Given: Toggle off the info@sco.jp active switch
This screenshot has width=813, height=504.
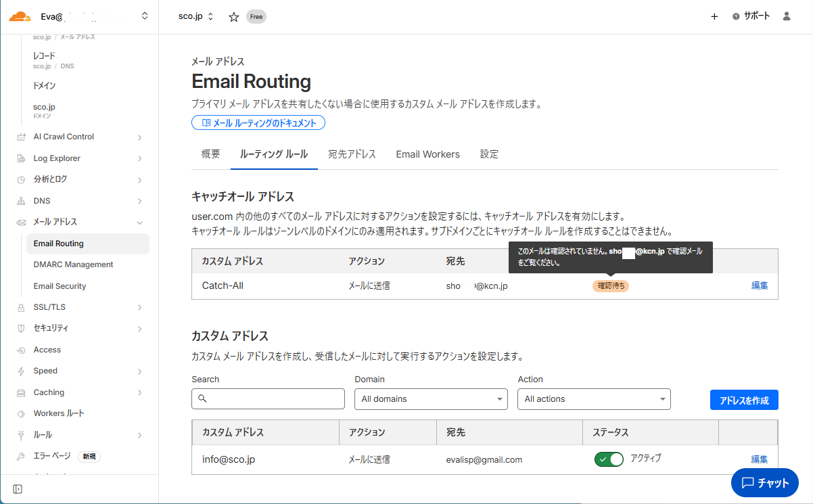Looking at the screenshot, I should [608, 459].
